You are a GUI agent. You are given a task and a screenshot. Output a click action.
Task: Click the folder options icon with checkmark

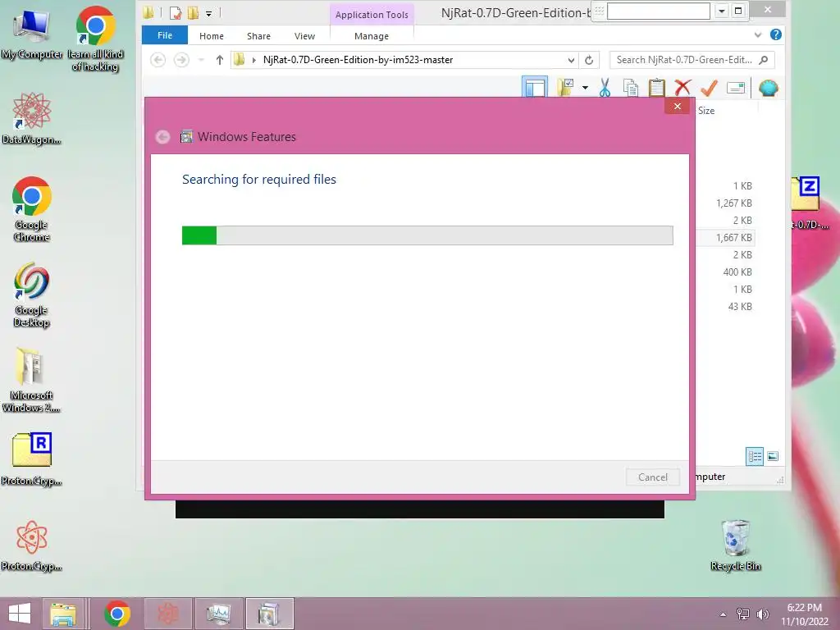[x=565, y=87]
